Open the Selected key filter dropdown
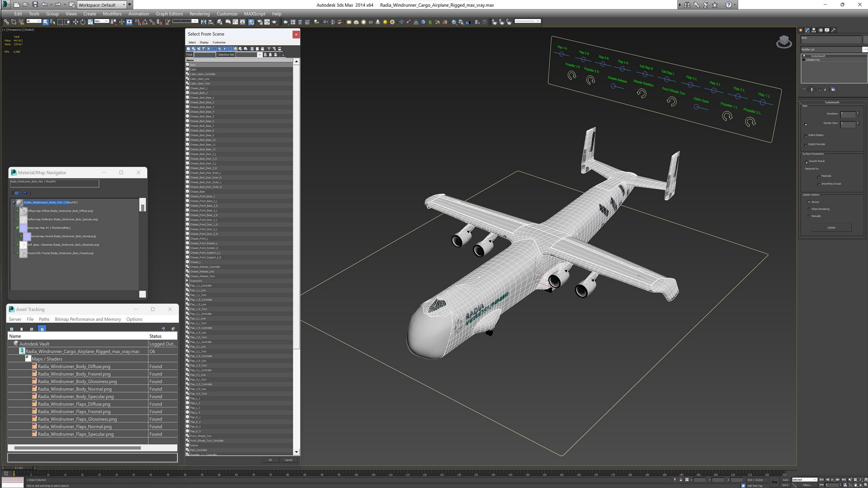 pyautogui.click(x=804, y=479)
